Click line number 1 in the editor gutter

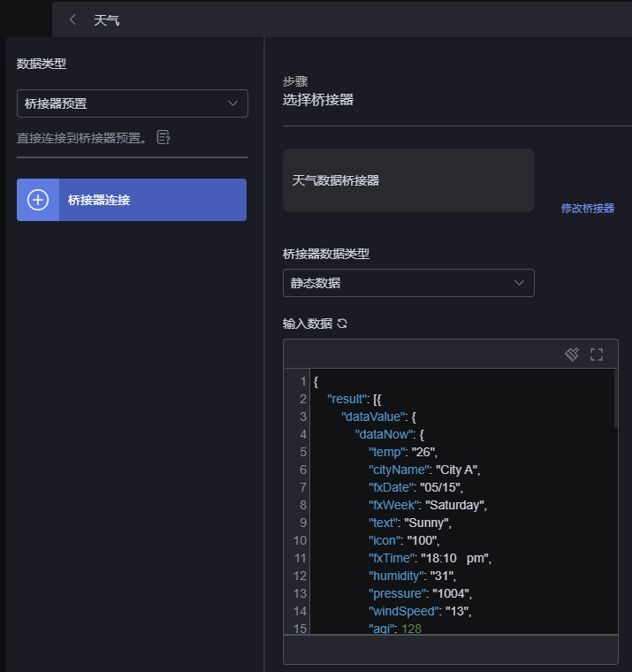(x=303, y=381)
